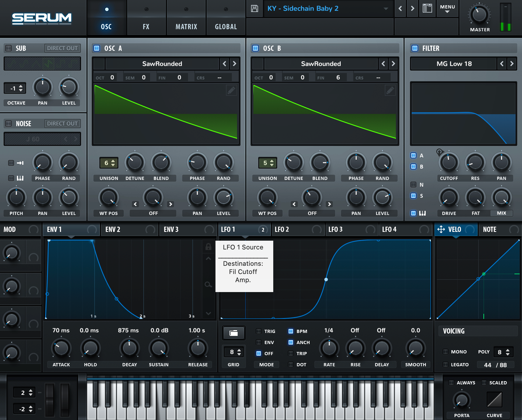Toggle noise one-shot arrow checkbox

point(11,163)
